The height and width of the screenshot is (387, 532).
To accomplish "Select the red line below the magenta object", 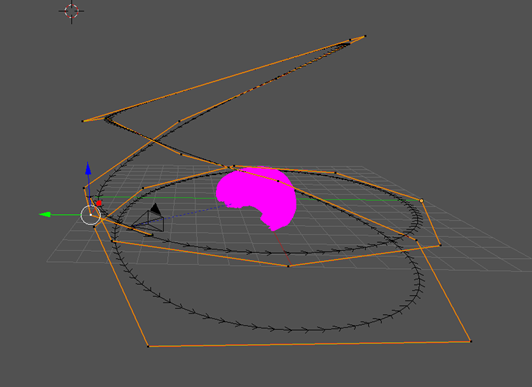I will 281,247.
